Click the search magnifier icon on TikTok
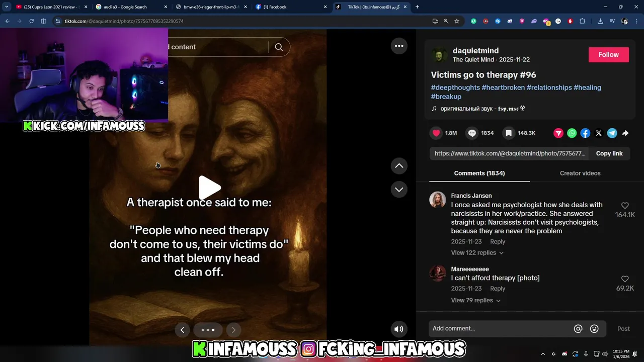Viewport: 644px width, 362px height. [279, 47]
